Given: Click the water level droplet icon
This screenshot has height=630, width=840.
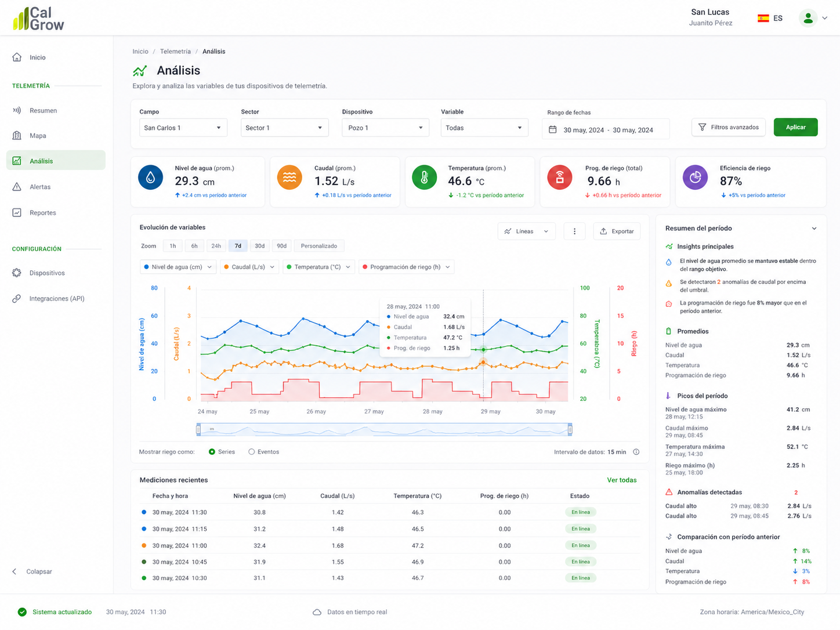Looking at the screenshot, I should pyautogui.click(x=150, y=178).
